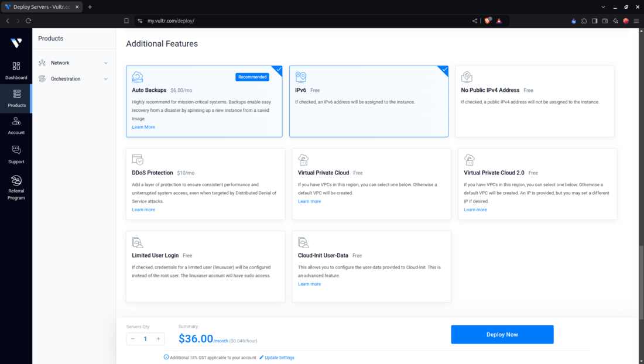Click the $36.00 monthly price
The width and height of the screenshot is (644, 364).
[x=196, y=339]
